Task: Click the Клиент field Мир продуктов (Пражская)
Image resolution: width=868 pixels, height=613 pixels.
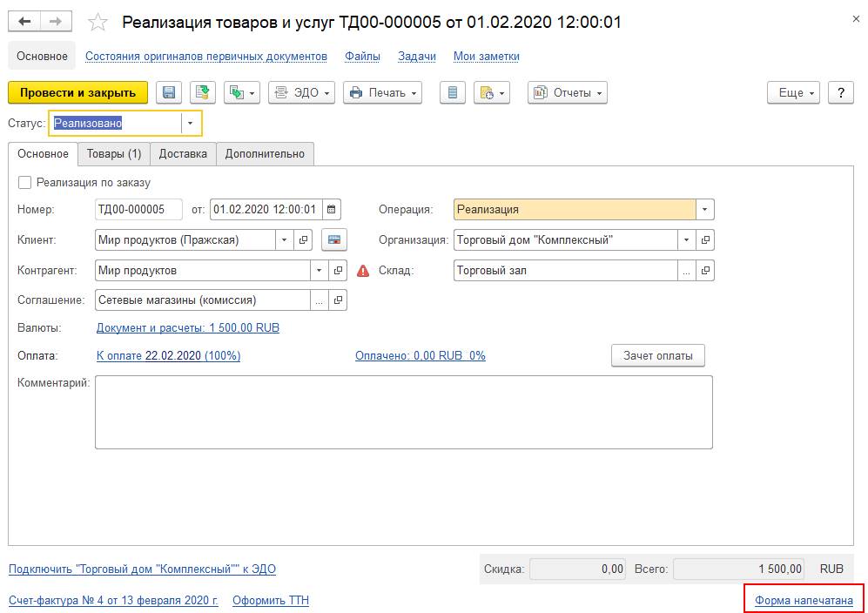Action: click(x=185, y=239)
